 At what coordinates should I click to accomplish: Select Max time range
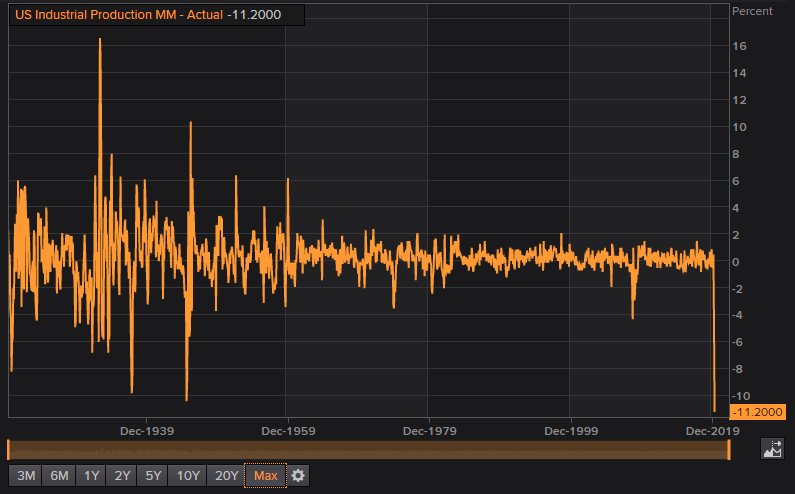coord(265,476)
